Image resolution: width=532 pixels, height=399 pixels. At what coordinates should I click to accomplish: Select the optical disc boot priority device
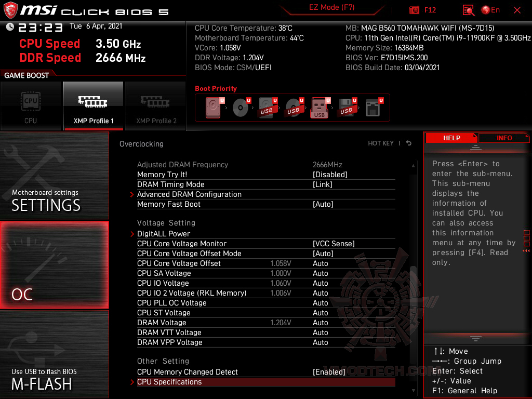pyautogui.click(x=241, y=108)
